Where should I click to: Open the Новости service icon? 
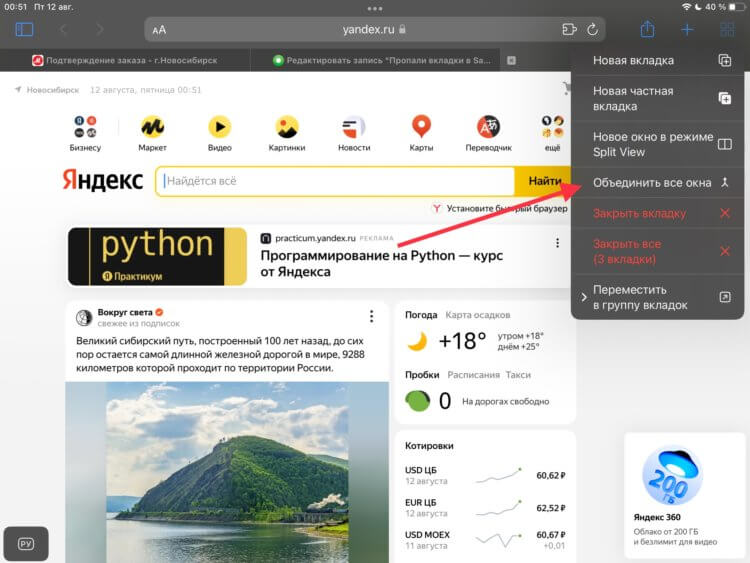coord(354,127)
